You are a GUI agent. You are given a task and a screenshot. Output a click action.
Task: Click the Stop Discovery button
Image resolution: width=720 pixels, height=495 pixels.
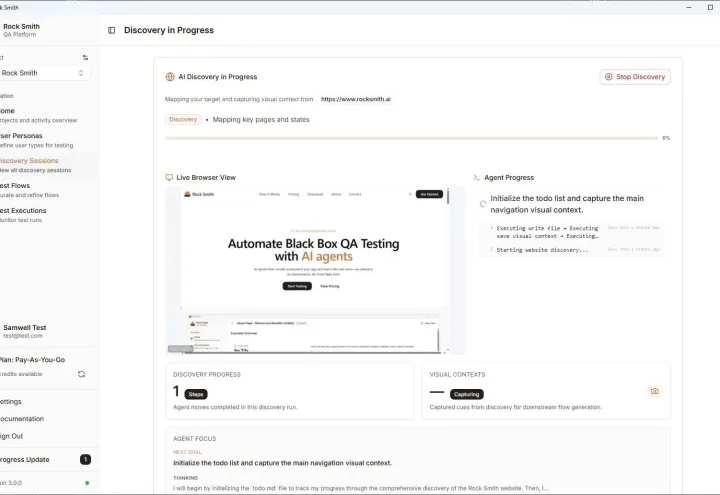pyautogui.click(x=635, y=77)
